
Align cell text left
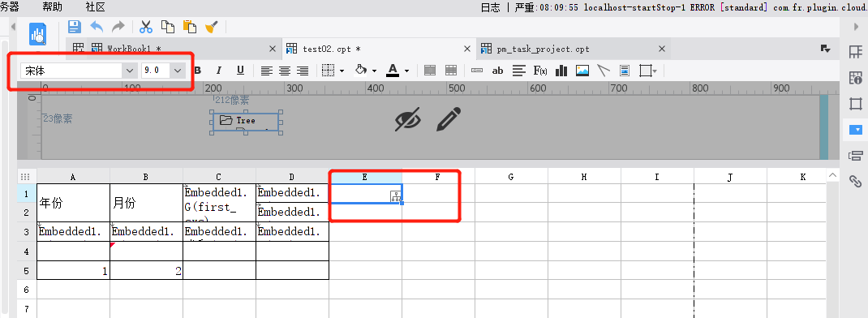coord(268,71)
